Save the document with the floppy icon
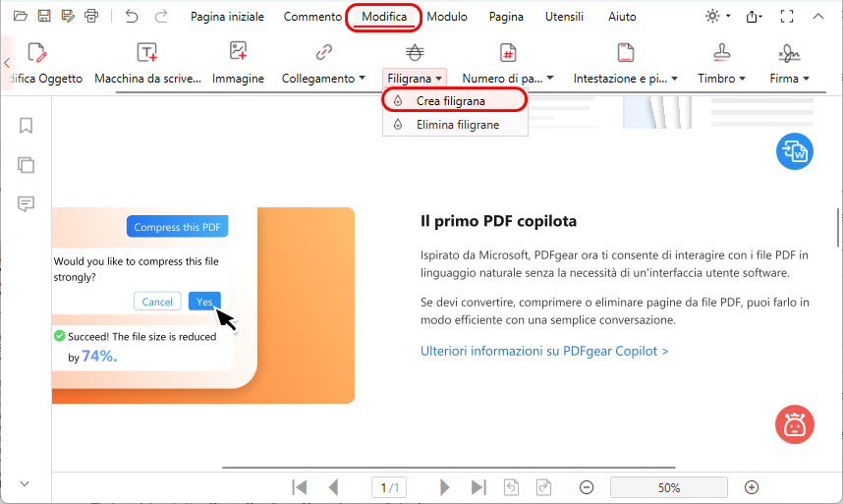This screenshot has width=843, height=504. pyautogui.click(x=44, y=16)
